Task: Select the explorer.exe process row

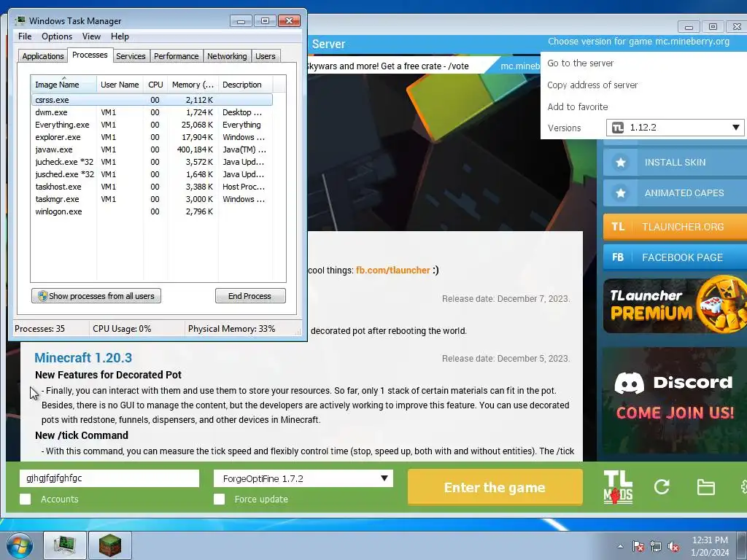Action: coord(152,137)
